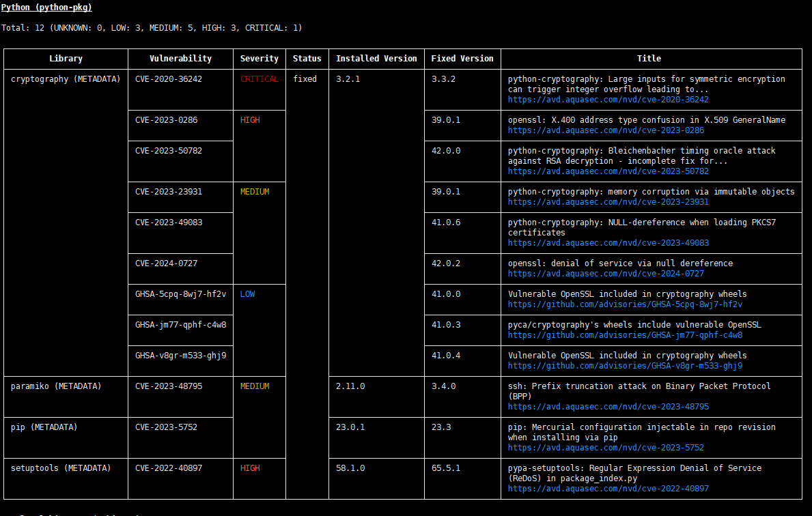Select GHSA-v8gr-m533-ghj9 in the Vulnerability column
This screenshot has height=516, width=812.
click(181, 356)
